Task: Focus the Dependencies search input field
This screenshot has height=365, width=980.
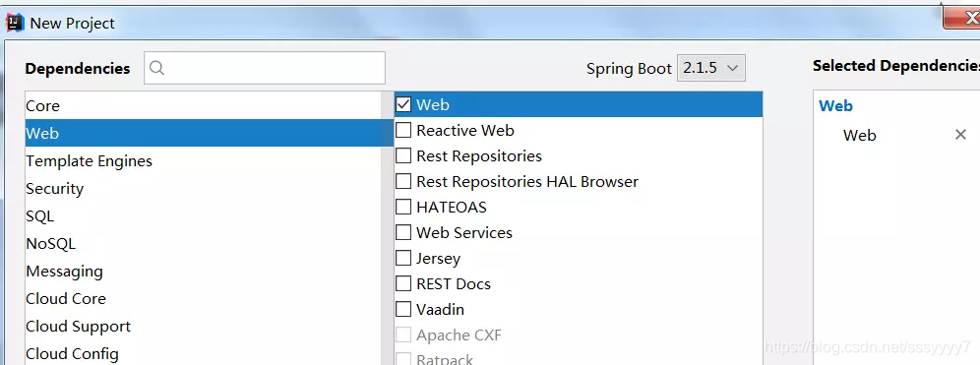Action: point(265,68)
